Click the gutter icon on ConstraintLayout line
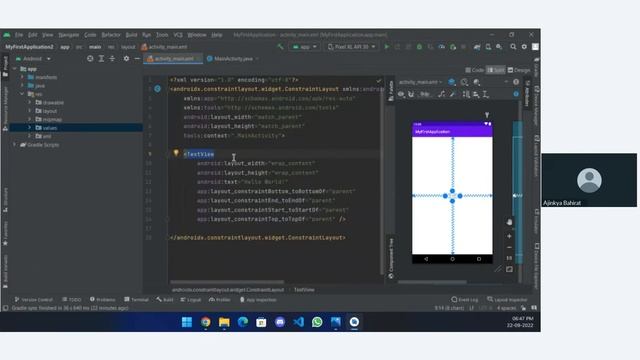This screenshot has height=360, width=640. [x=158, y=89]
